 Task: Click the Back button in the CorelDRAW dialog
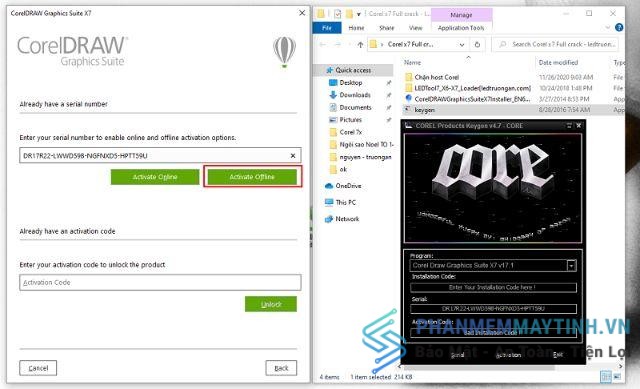coord(281,368)
